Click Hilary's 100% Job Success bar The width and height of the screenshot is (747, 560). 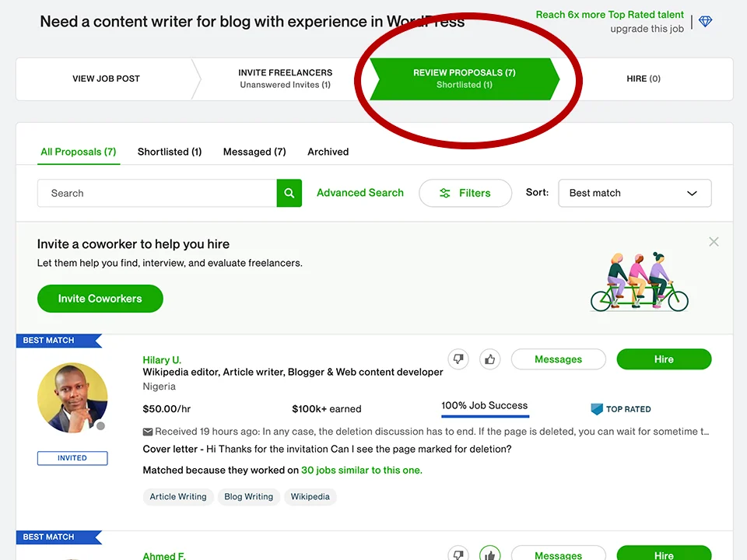(x=485, y=405)
